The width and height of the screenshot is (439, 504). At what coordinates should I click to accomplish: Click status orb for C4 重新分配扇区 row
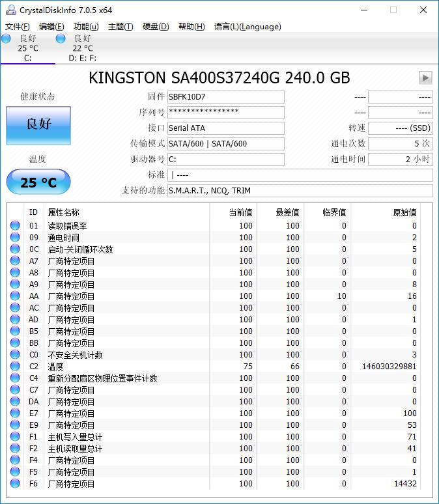tap(15, 378)
